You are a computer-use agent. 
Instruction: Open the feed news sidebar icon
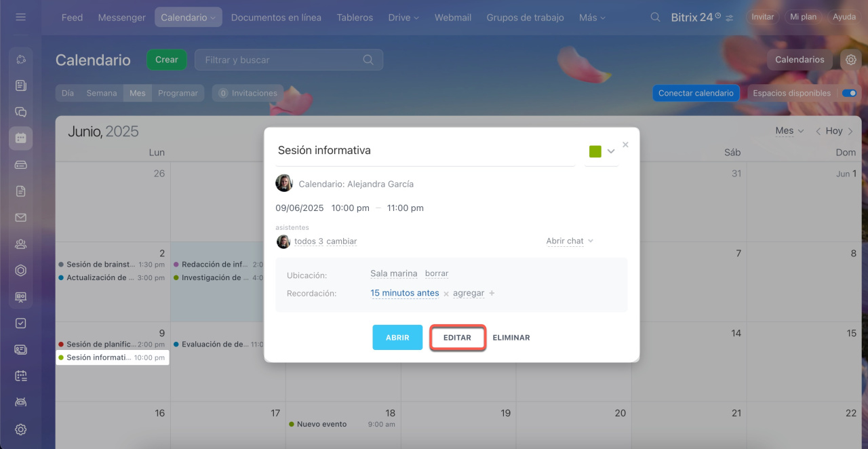click(20, 85)
